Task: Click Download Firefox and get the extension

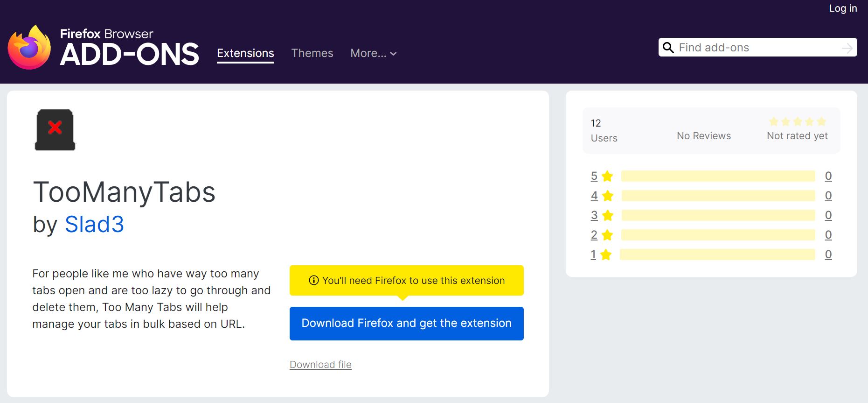Action: click(406, 323)
